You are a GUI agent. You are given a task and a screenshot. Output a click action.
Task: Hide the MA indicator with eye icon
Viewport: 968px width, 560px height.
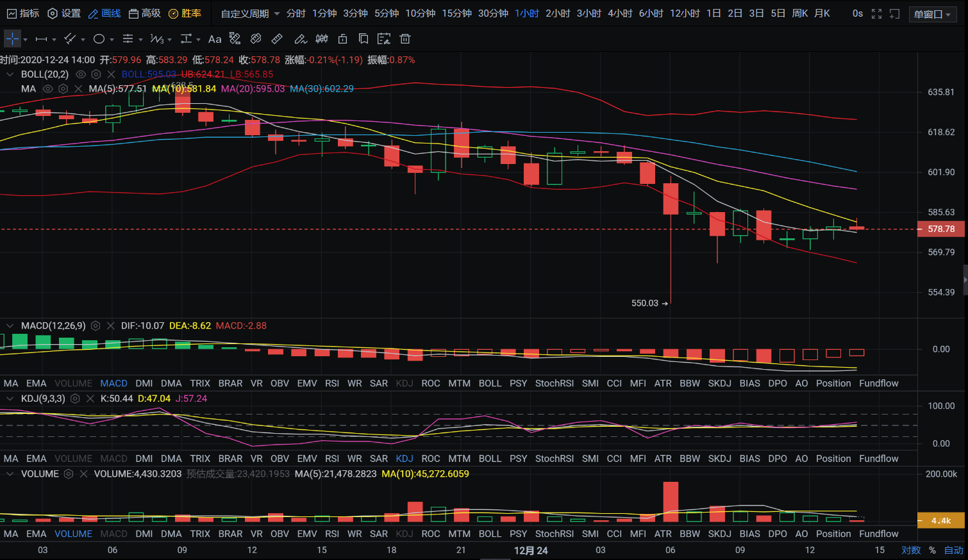pos(47,89)
